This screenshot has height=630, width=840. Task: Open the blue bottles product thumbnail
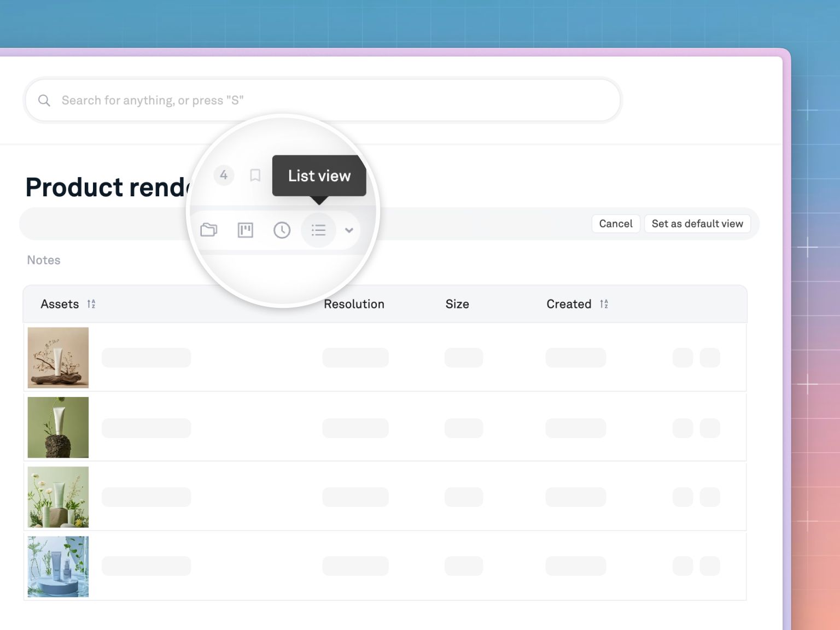(58, 566)
